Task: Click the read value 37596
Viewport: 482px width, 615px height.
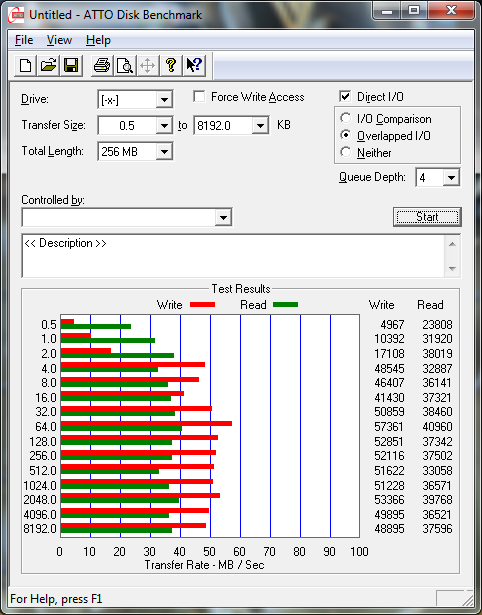Action: pos(437,528)
